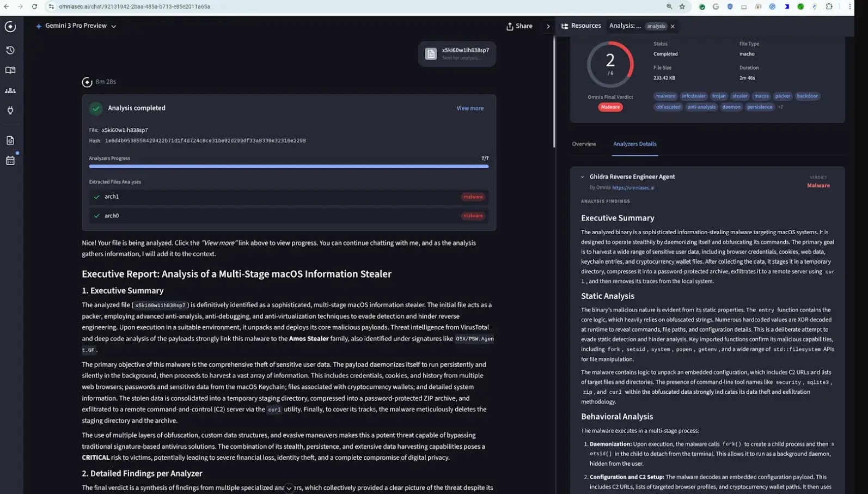Click the sparkle icon beside Gemini 3 Pro Preview
This screenshot has height=494, width=868.
[x=39, y=26]
